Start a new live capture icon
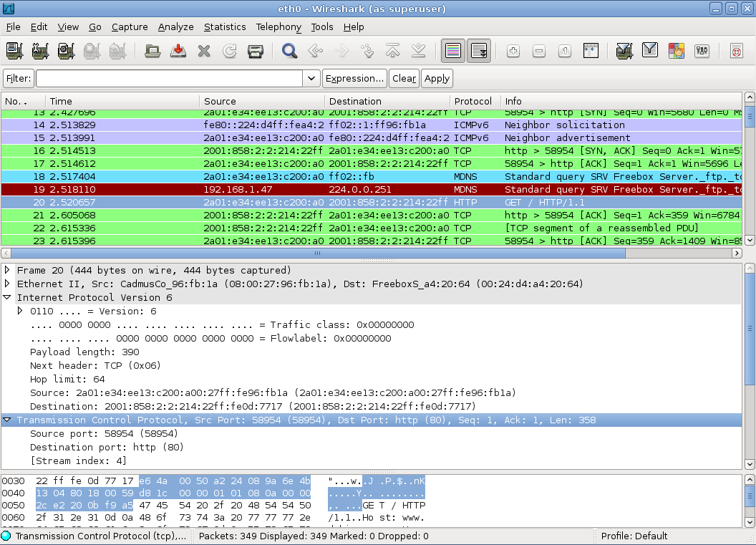The height and width of the screenshot is (545, 756). [x=66, y=51]
